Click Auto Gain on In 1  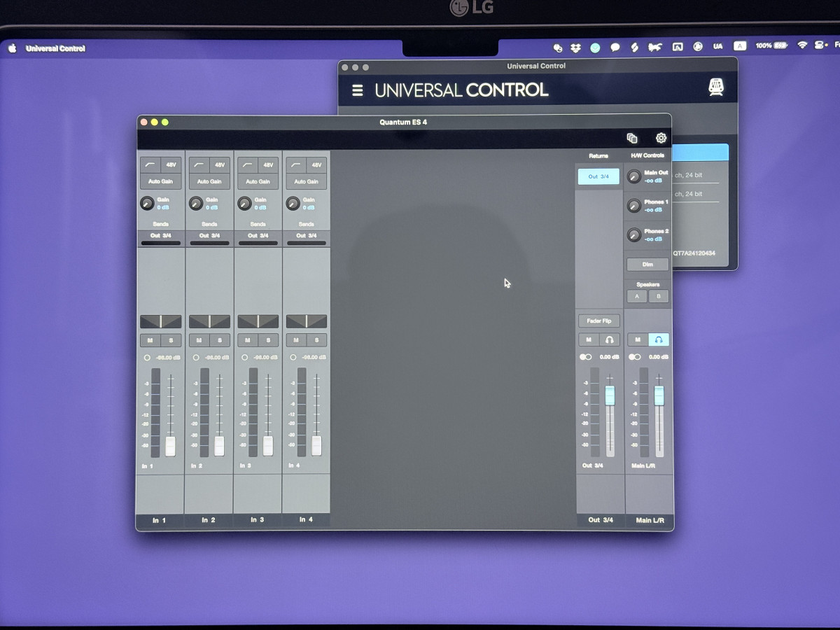tap(160, 181)
